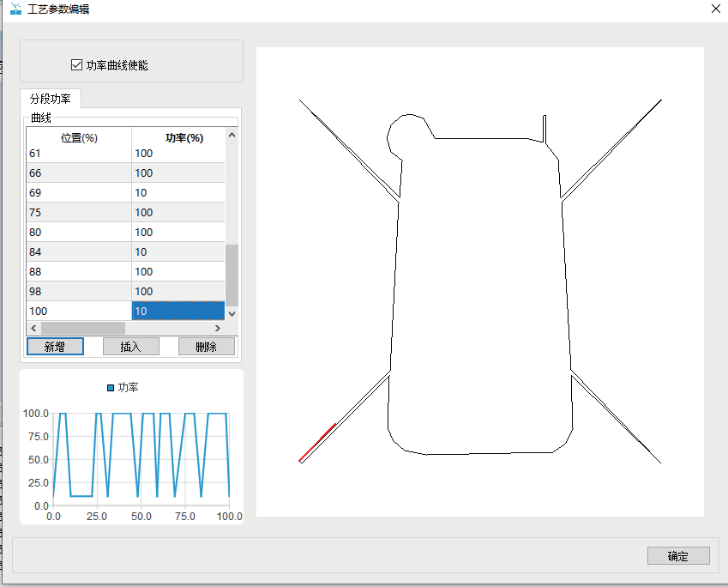The height and width of the screenshot is (587, 728).
Task: Click the table's scroll up arrow
Action: [232, 136]
